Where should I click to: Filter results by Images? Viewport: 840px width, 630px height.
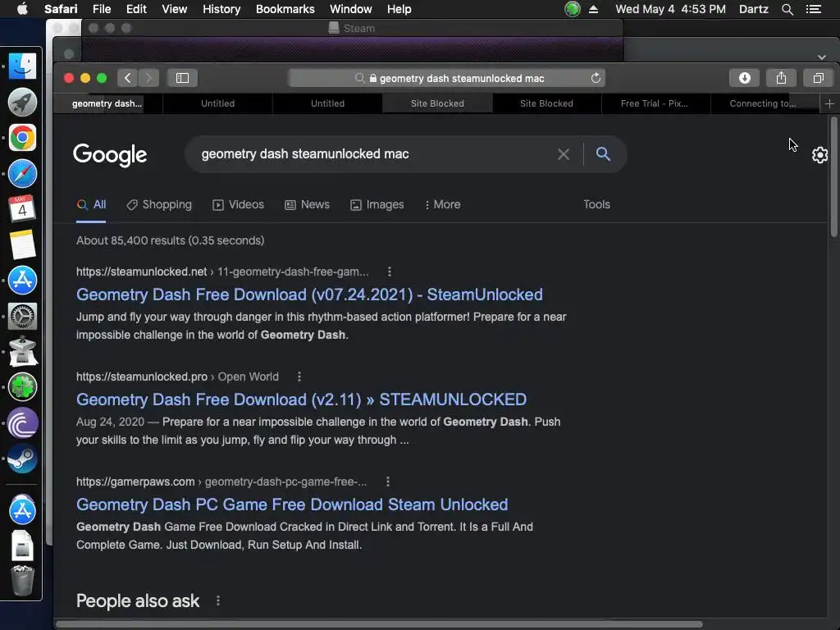pos(377,204)
